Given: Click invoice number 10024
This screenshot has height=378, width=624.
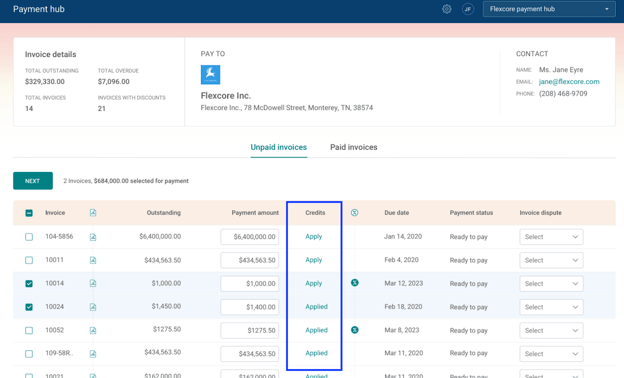Looking at the screenshot, I should 55,306.
